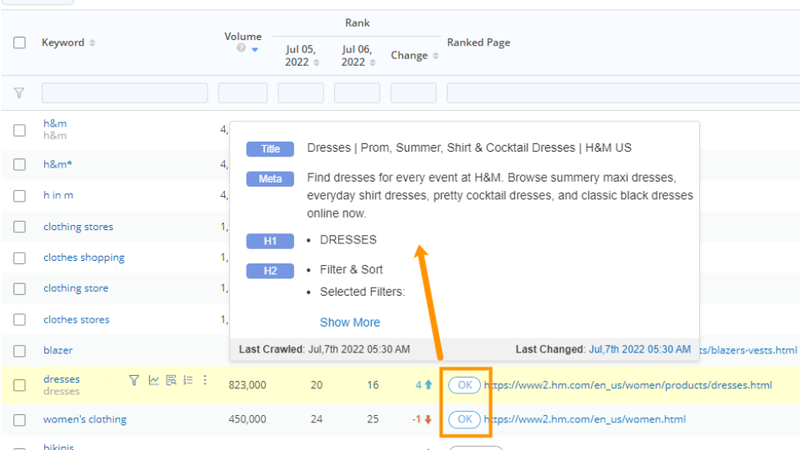This screenshot has height=450, width=800.
Task: Check the box for clothes shopping
Action: point(19,258)
